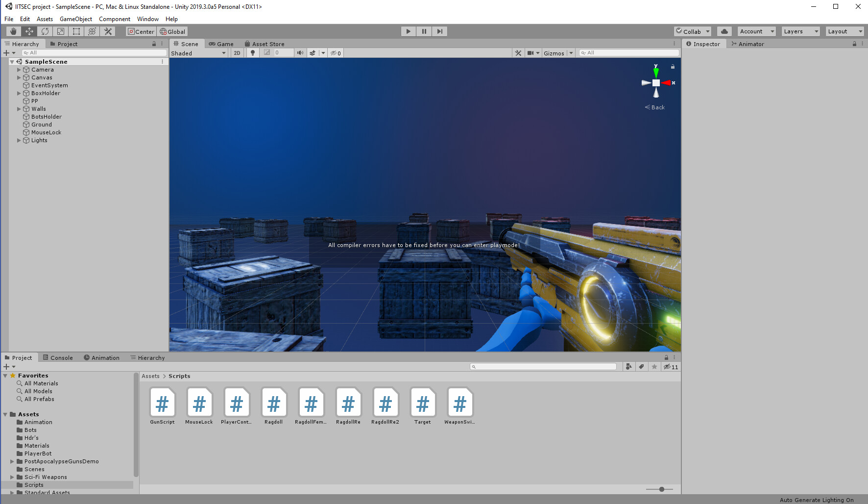Adjust the asset thumbnail size slider
Image resolution: width=868 pixels, height=504 pixels.
[x=660, y=489]
